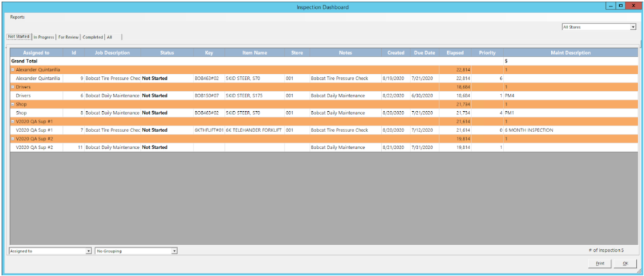Minimize the Inspection Dashboard window
Screen dimensions: 644x276
(x=611, y=6)
